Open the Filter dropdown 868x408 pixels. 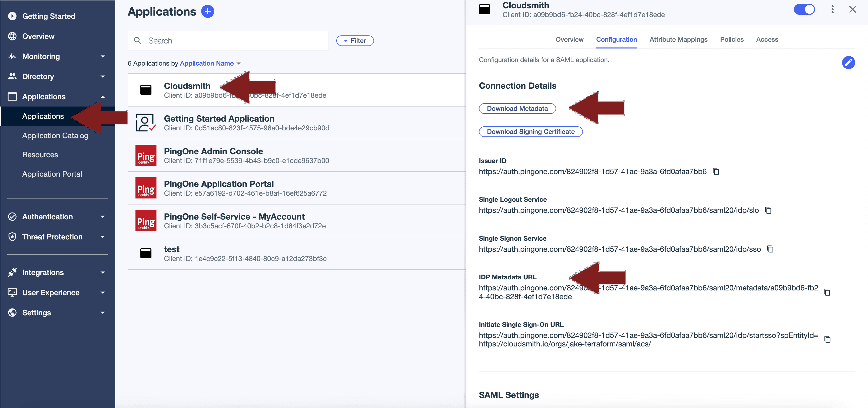click(x=355, y=41)
